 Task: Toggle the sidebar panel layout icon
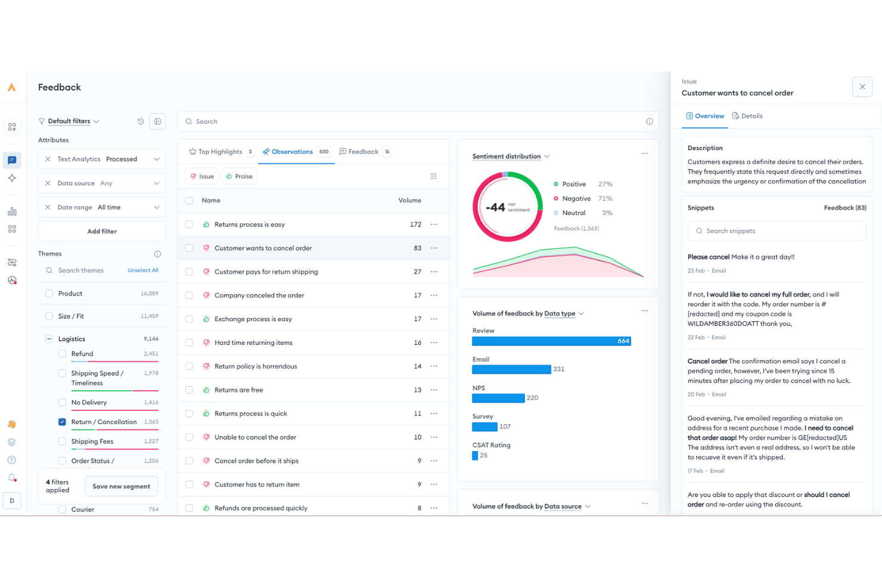coord(157,122)
